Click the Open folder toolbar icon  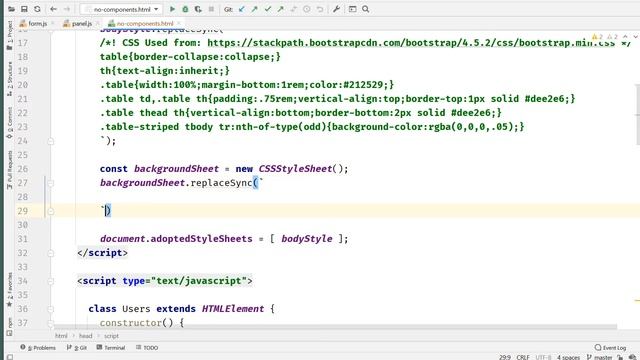pyautogui.click(x=11, y=9)
